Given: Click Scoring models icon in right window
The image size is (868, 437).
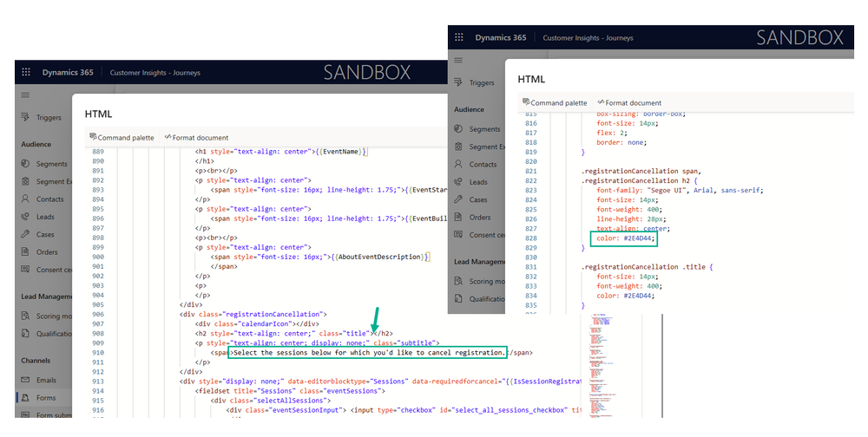Looking at the screenshot, I should [457, 281].
